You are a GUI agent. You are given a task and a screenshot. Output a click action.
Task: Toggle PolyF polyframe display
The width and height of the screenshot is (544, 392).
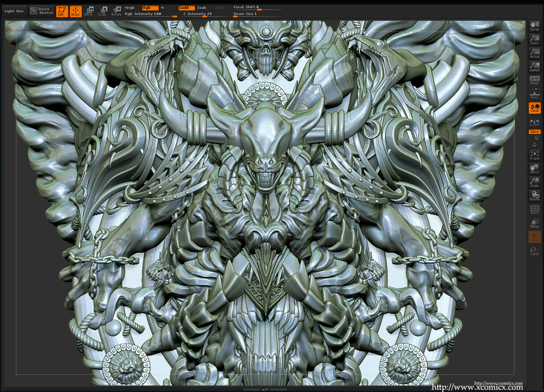coord(535,210)
